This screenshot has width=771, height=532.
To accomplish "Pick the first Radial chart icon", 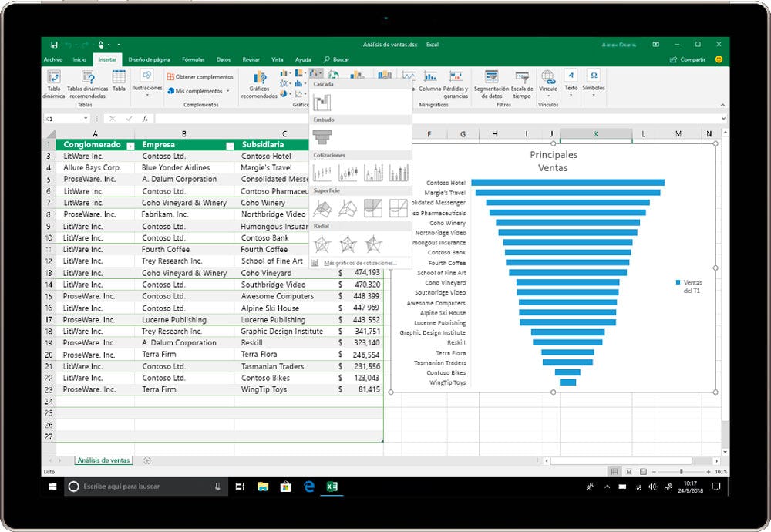I will click(322, 244).
